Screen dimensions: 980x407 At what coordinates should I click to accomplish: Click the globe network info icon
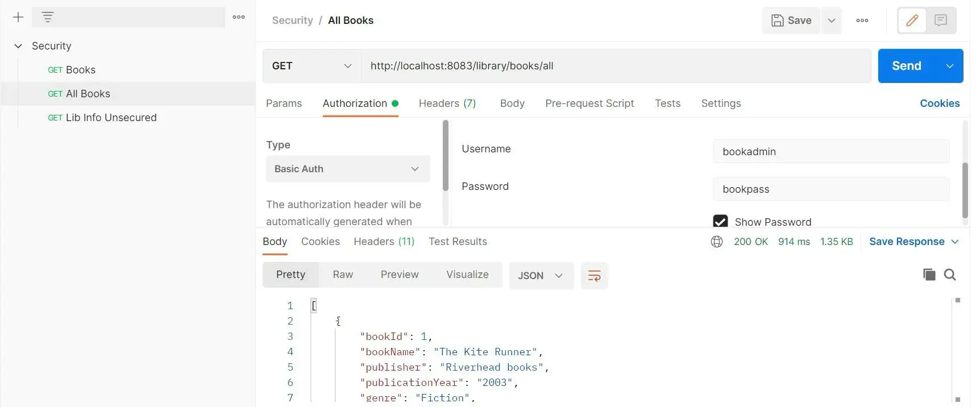coord(717,242)
